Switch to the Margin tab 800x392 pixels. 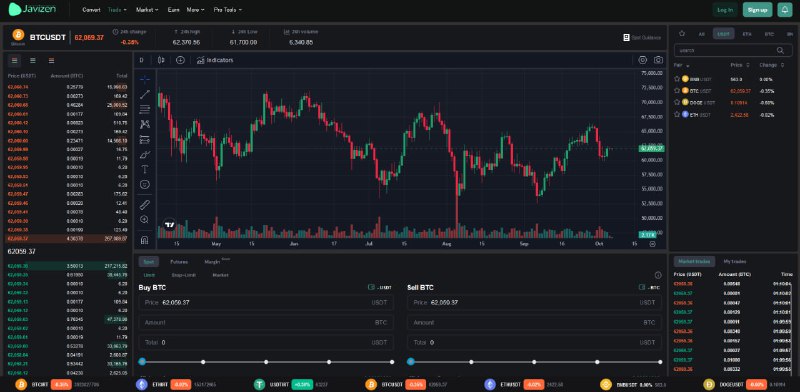[212, 262]
